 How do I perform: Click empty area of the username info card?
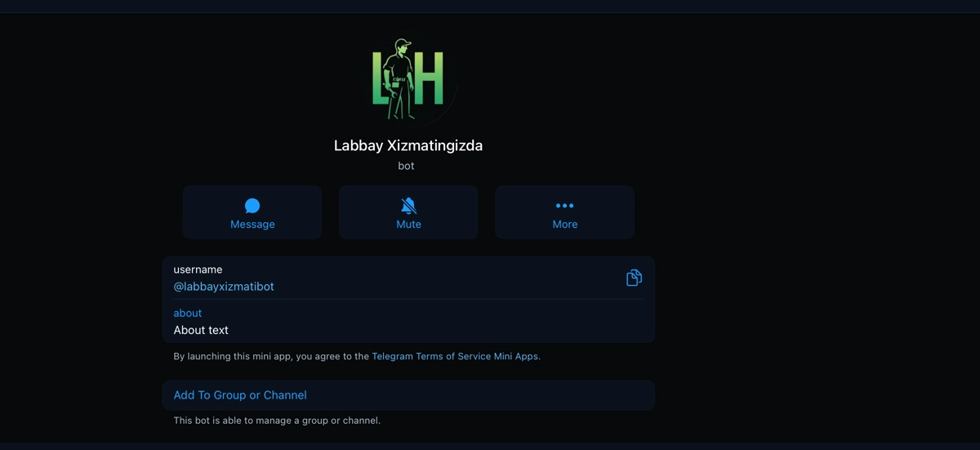449,278
